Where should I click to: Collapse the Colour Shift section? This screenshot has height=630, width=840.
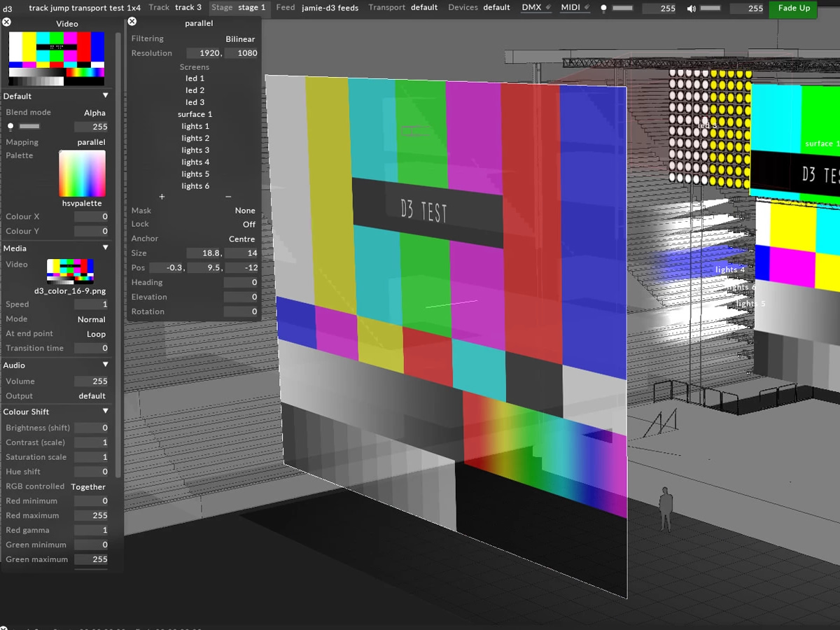(106, 412)
